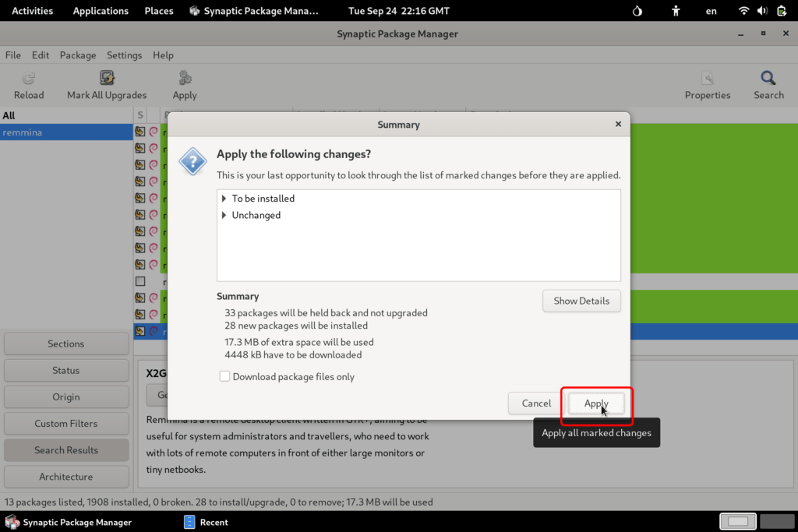Open the File menu
Viewport: 798px width, 532px height.
(12, 55)
